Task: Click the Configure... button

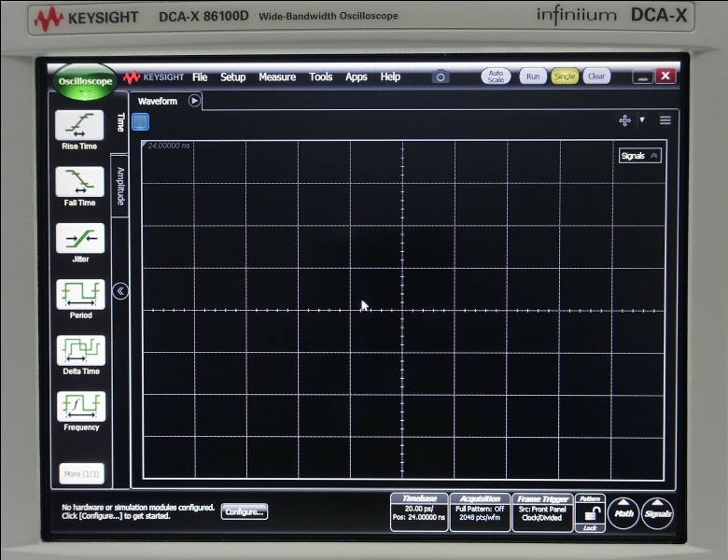Action: click(245, 511)
